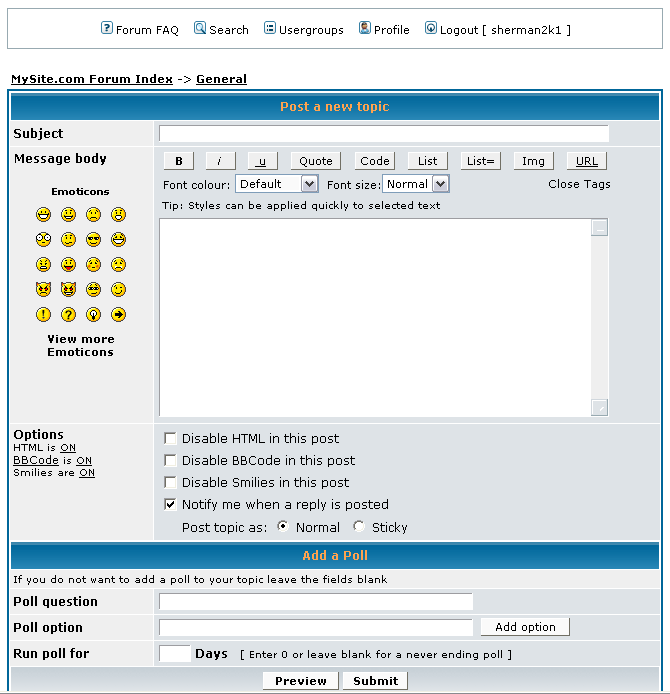This screenshot has height=694, width=670.
Task: Click into the Subject text field
Action: tap(383, 134)
